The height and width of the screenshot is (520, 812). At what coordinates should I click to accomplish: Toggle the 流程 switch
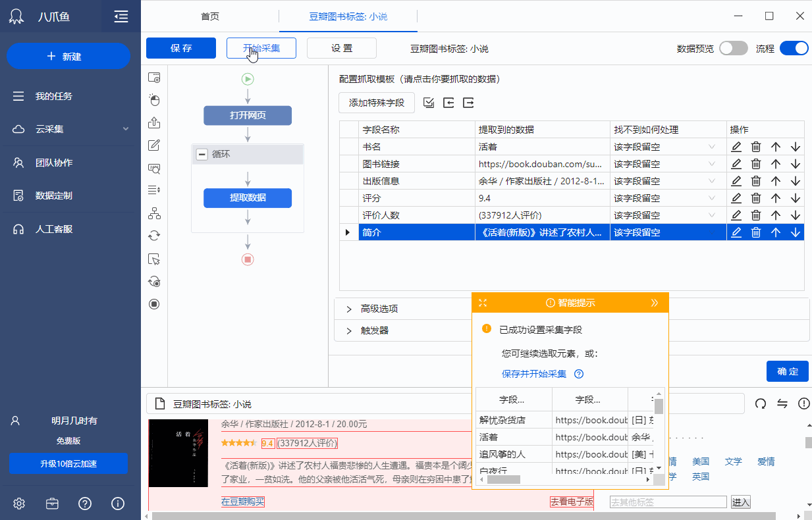794,48
